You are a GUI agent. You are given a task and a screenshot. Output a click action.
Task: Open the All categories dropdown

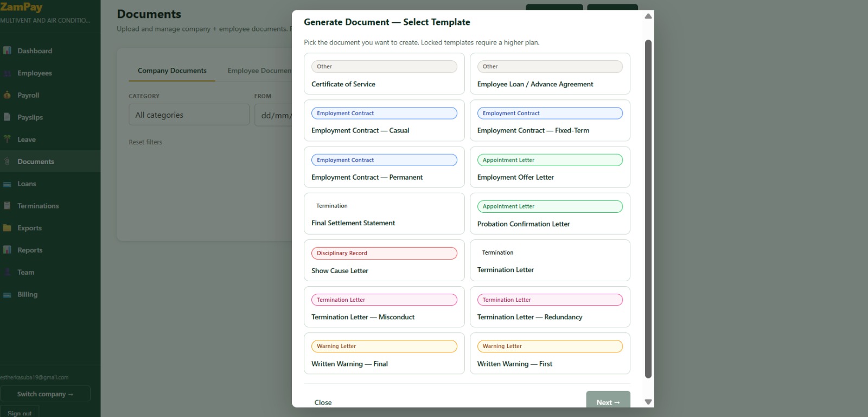[x=189, y=115]
